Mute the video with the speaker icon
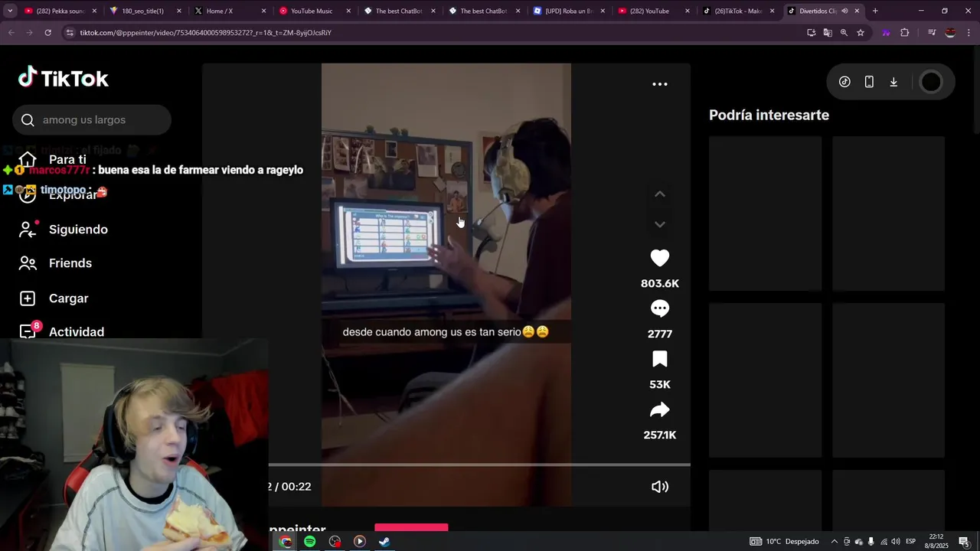 (659, 487)
